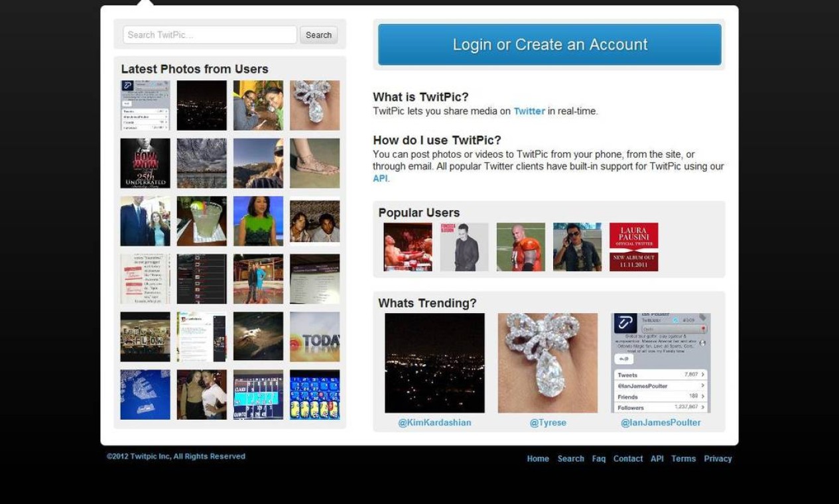This screenshot has height=504, width=839.
Task: Open the Faq footer link
Action: pos(599,458)
